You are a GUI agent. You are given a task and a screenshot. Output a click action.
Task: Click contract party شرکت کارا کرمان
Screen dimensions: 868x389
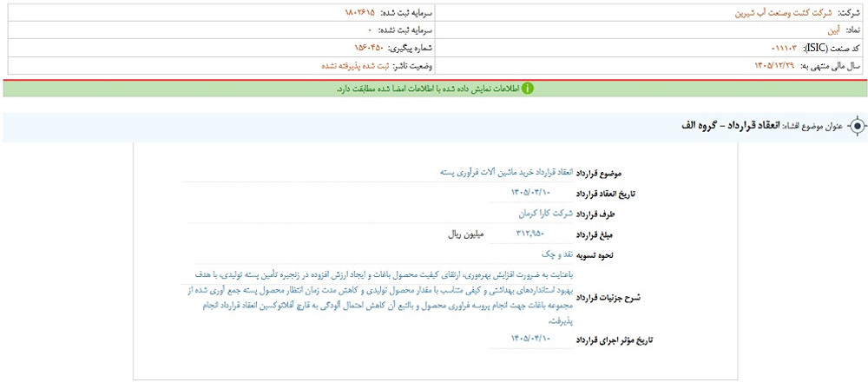click(546, 214)
